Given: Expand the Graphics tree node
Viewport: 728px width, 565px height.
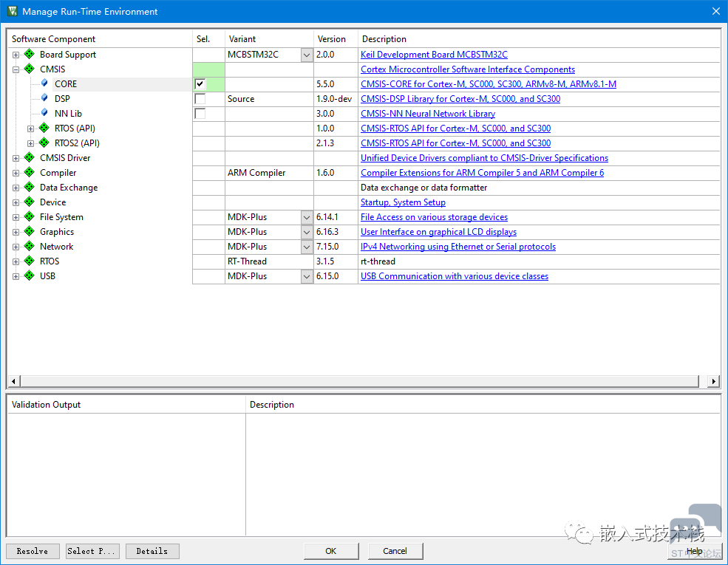Looking at the screenshot, I should click(x=16, y=232).
